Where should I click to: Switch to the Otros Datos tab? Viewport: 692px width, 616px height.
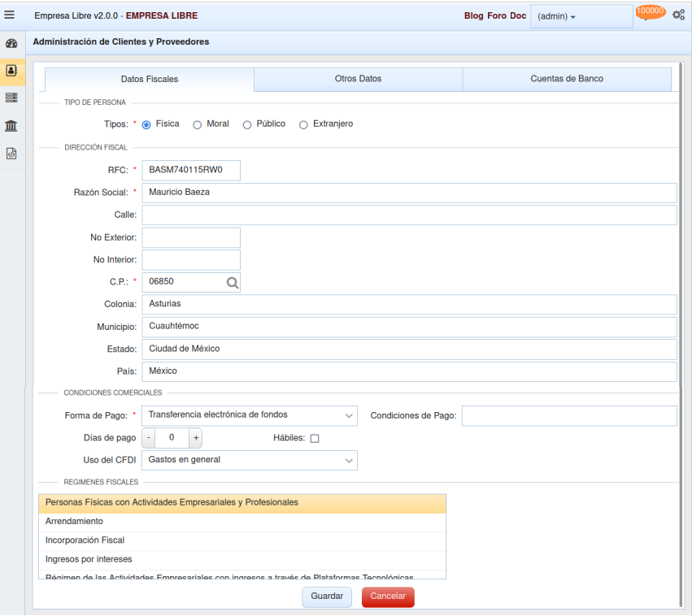(358, 79)
